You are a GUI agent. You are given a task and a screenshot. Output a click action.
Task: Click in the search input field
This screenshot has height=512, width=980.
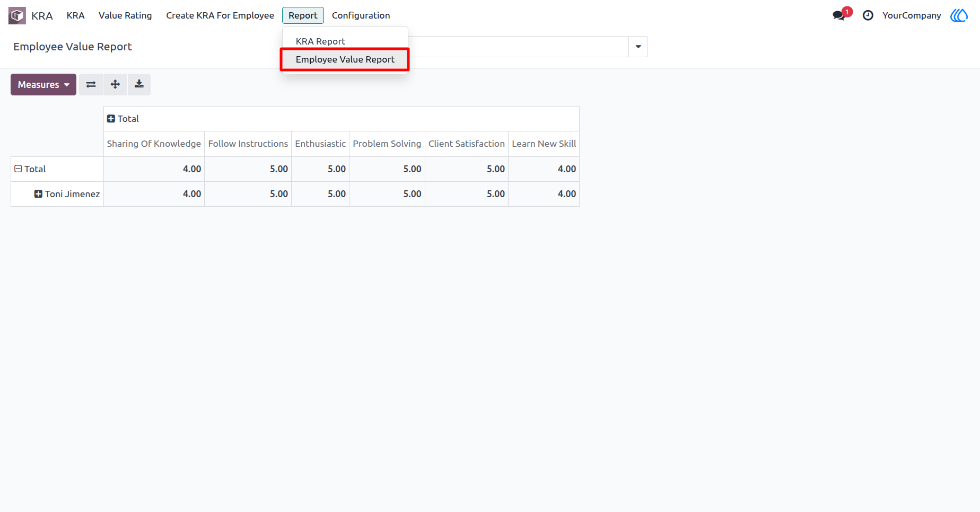(x=518, y=47)
